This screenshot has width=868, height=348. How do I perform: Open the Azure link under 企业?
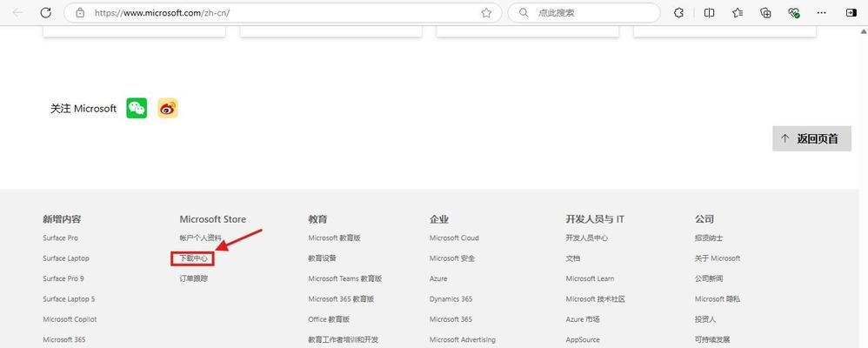click(x=438, y=278)
